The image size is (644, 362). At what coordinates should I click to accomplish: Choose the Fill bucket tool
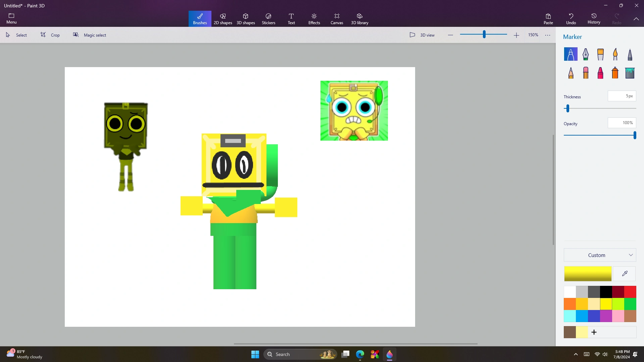(x=630, y=73)
